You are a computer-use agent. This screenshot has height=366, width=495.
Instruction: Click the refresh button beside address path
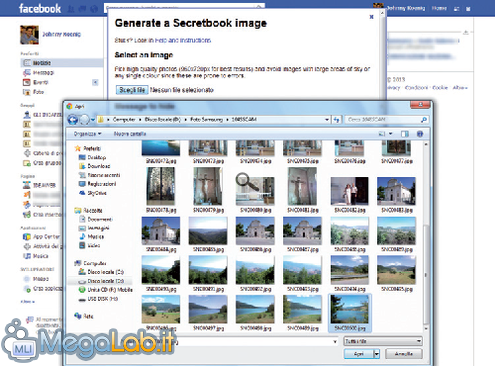(x=336, y=119)
